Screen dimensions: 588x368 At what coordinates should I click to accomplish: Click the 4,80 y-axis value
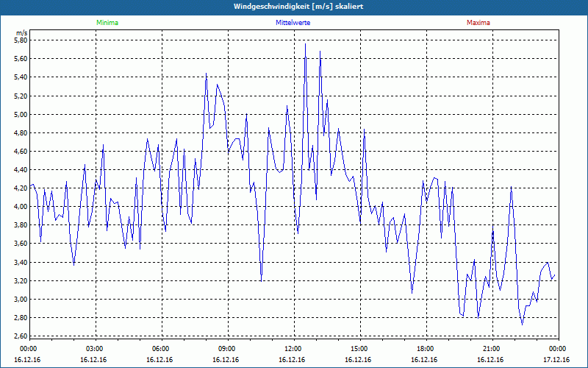click(x=21, y=133)
